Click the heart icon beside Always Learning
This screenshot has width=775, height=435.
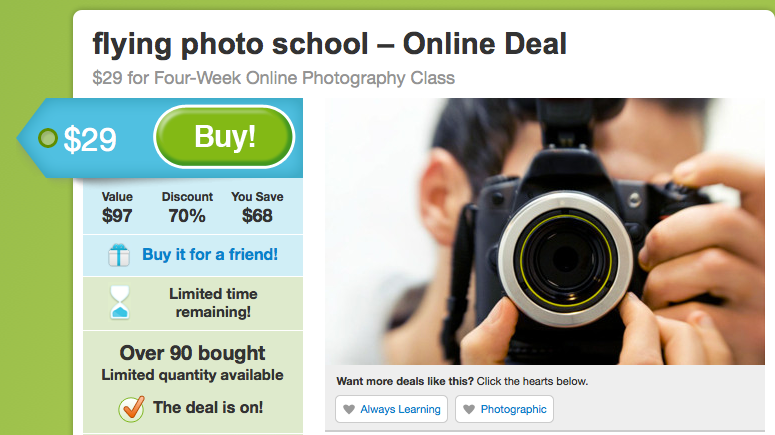click(349, 409)
